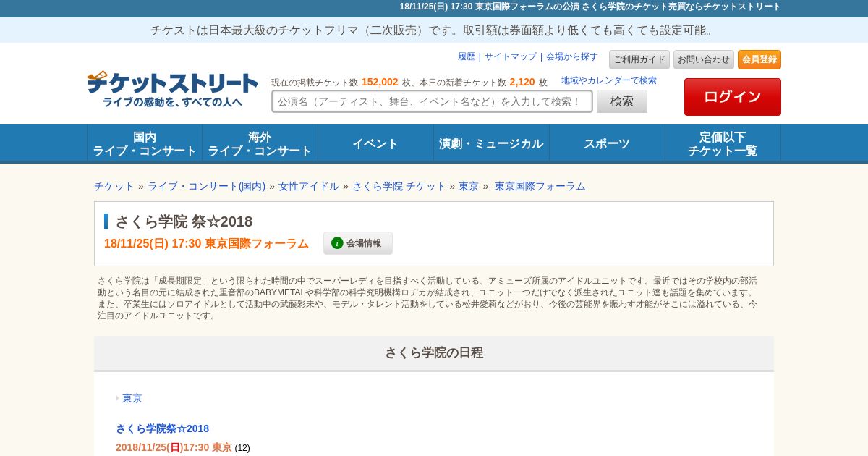
Task: Click the さくら学院 祭☆2018 heading
Action: [x=184, y=221]
